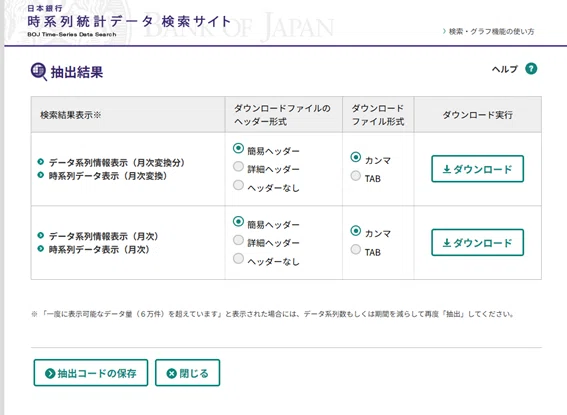Screen dimensions: 567x415
Task: Select 詳細ヘッダー in monthly-converted row
Action: point(238,166)
